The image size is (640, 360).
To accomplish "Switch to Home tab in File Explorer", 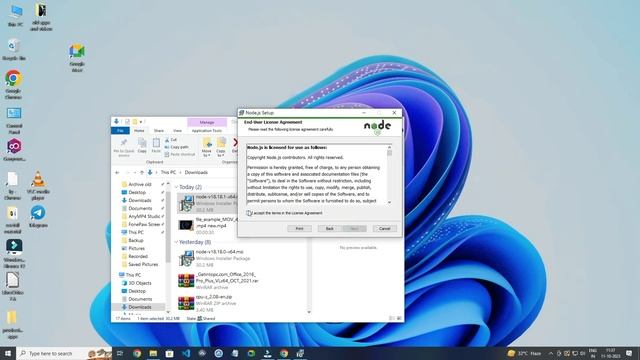I will pyautogui.click(x=139, y=131).
